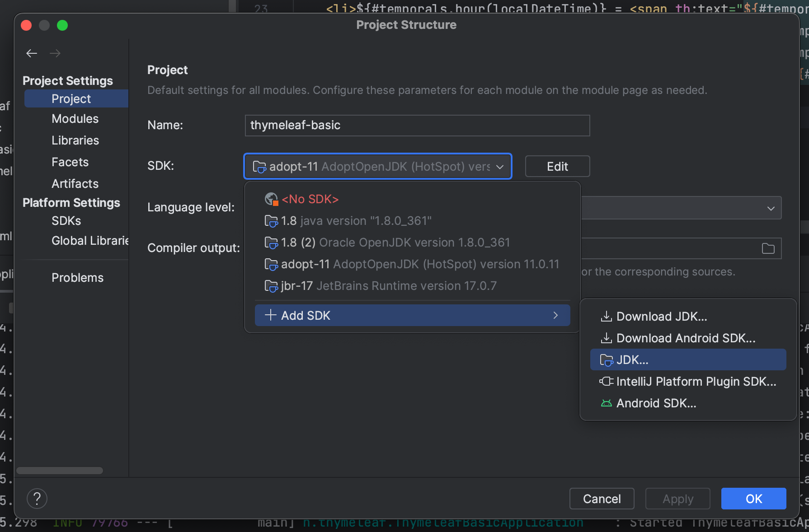Open Global Libraries page

pos(90,241)
